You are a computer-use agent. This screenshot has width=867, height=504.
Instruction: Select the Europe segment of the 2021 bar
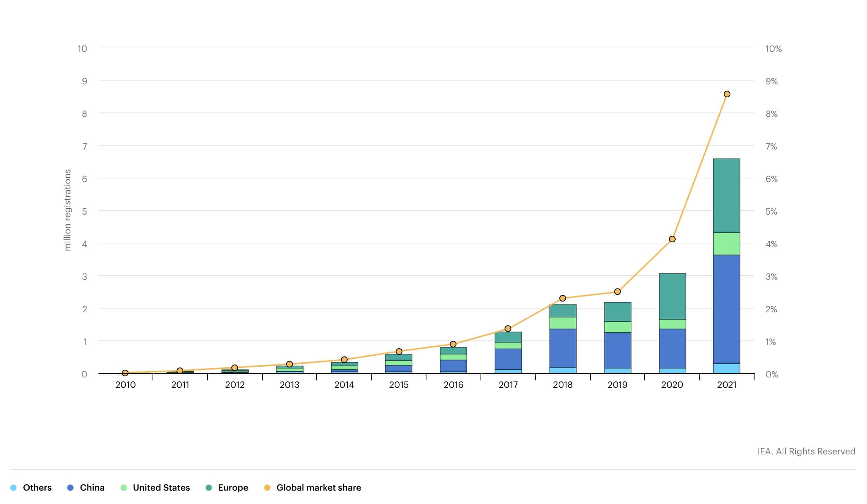tap(726, 195)
